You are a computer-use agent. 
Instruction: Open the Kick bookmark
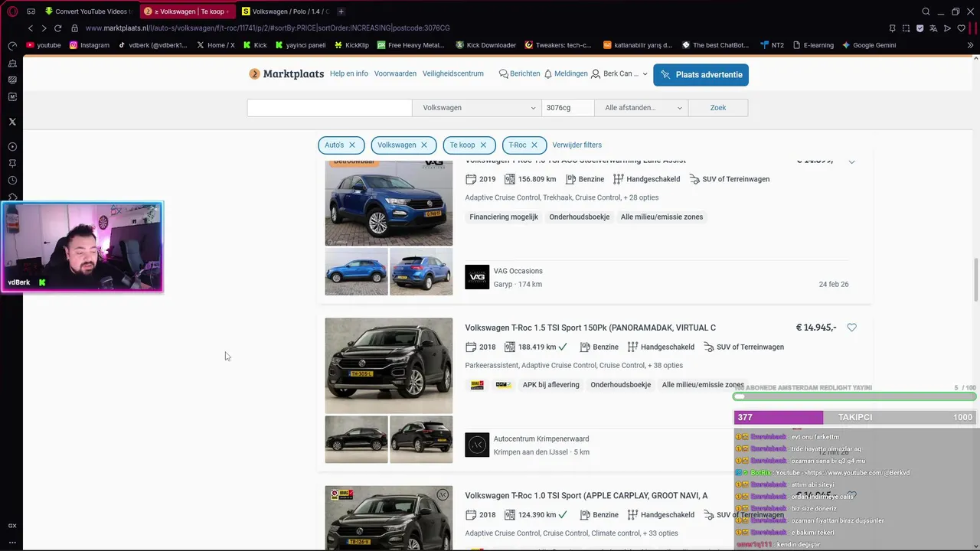[x=255, y=45]
